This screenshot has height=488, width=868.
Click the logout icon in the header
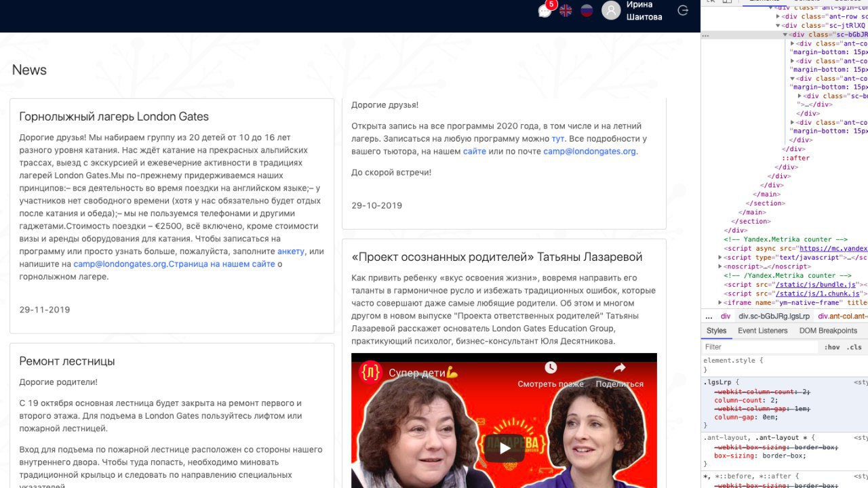(683, 10)
